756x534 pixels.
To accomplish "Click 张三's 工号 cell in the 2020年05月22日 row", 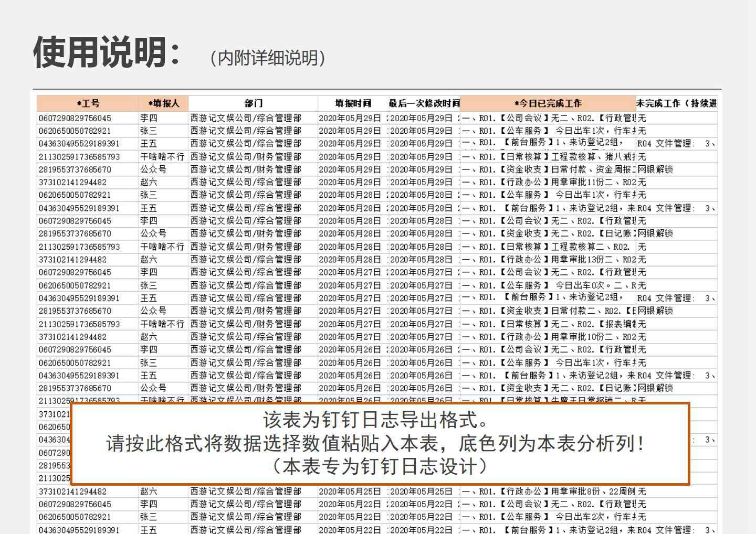I will pos(88,517).
